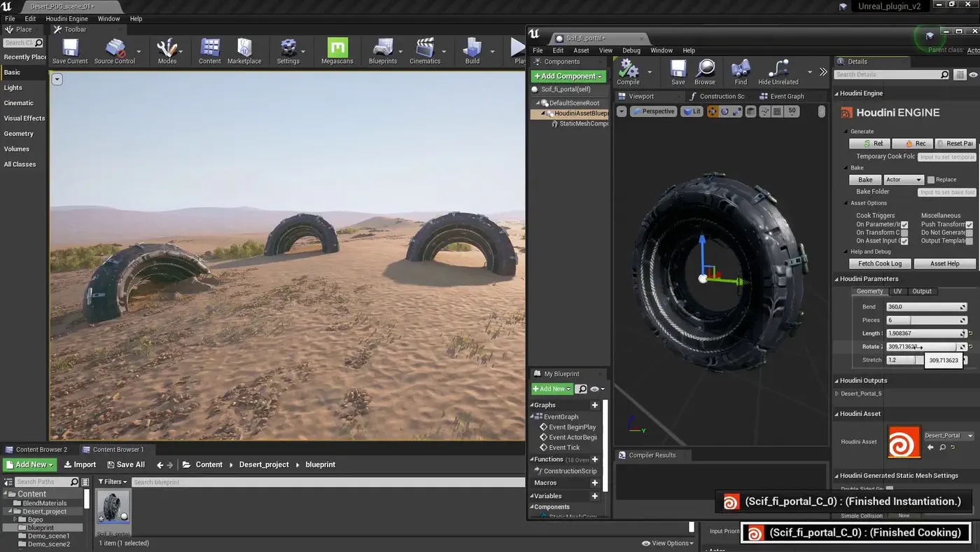This screenshot has height=552, width=980.
Task: Open the Bake type Actor dropdown
Action: coord(904,180)
